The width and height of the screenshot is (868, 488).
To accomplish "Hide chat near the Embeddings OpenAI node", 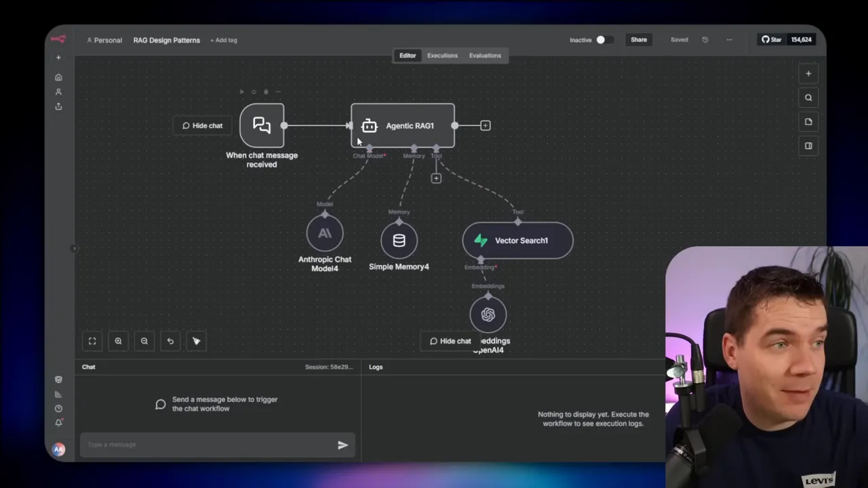I will point(450,341).
